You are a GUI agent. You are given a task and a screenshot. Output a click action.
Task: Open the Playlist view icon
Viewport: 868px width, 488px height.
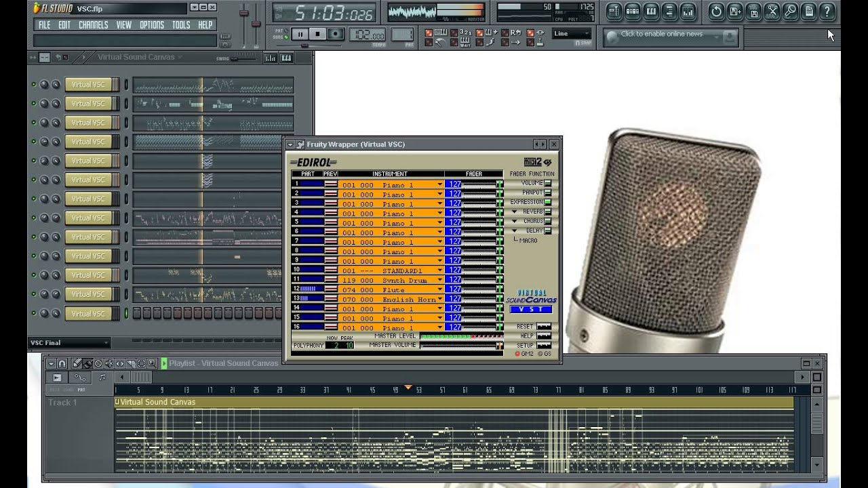(x=614, y=11)
